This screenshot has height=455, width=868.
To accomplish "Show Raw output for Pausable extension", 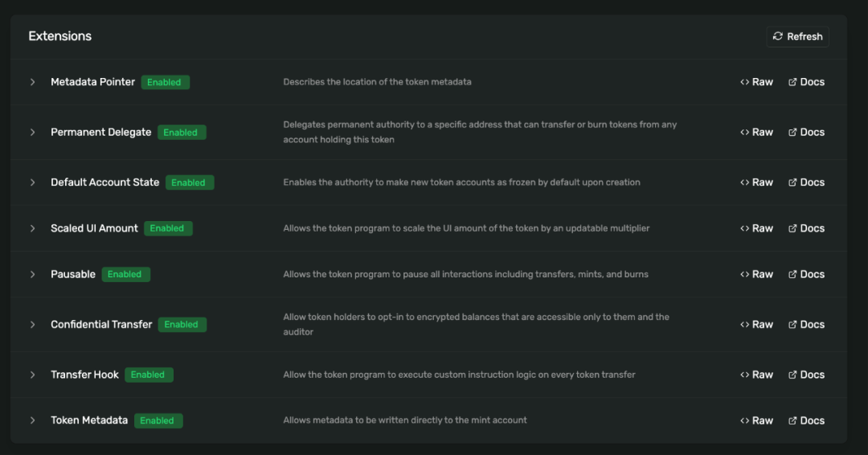I will tap(756, 274).
